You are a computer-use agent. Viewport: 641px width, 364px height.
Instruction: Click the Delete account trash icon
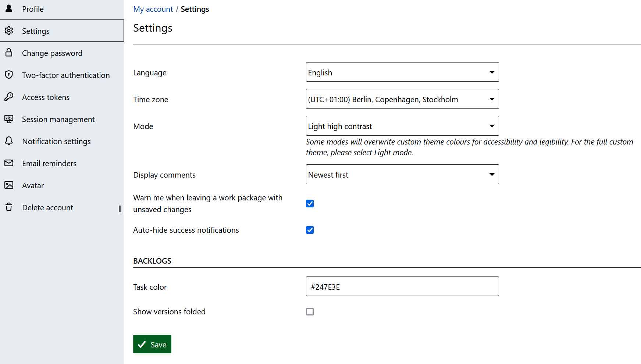9,207
